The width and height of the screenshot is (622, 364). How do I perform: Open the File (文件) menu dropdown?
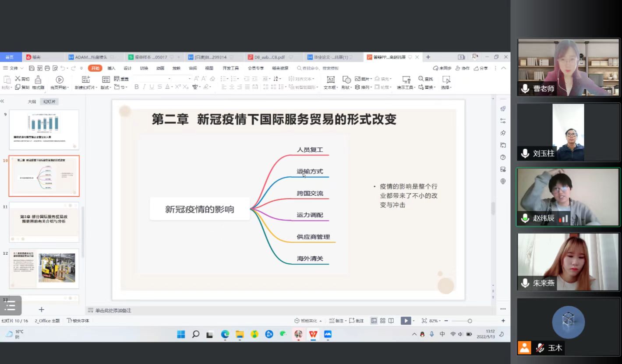click(13, 68)
